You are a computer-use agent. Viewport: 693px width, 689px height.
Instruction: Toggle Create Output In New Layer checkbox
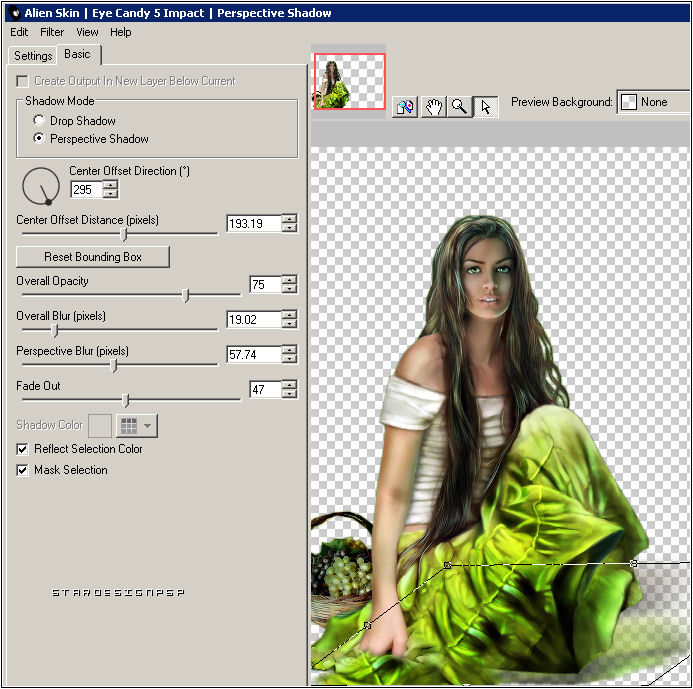(x=22, y=81)
